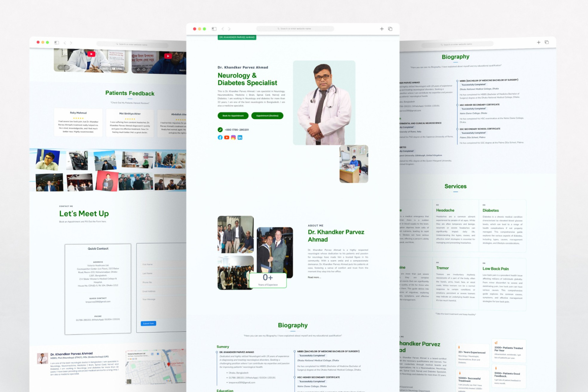Click the Book An Appointment button
The height and width of the screenshot is (392, 588).
233,116
